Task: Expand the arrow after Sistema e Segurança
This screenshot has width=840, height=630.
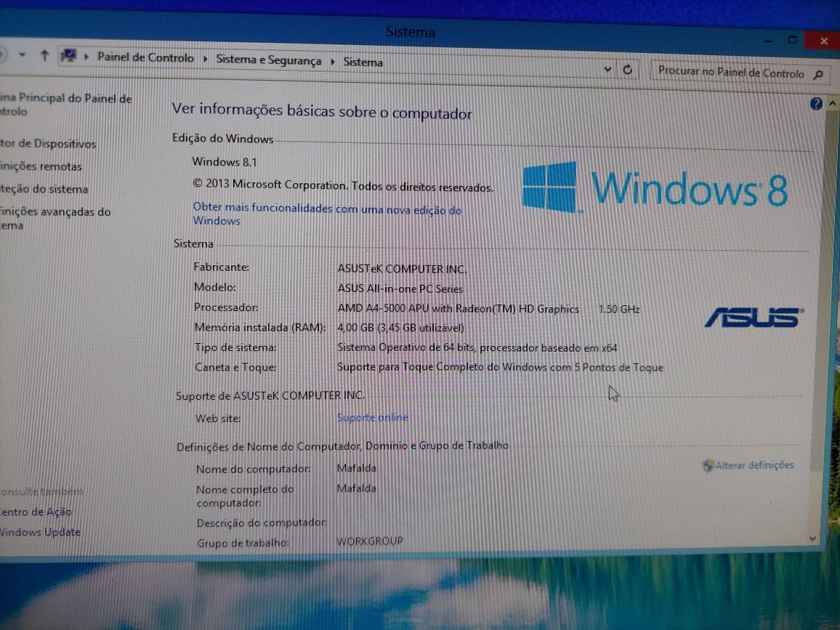Action: [x=333, y=62]
